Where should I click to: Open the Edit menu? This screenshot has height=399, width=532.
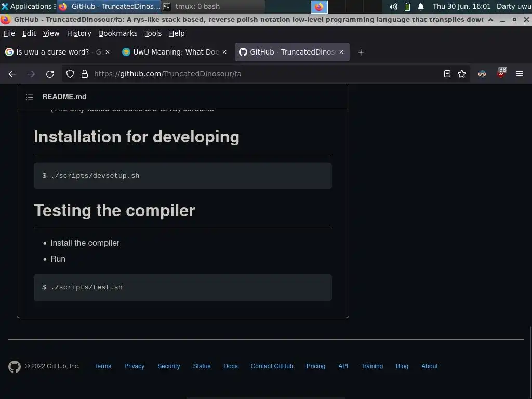29,33
